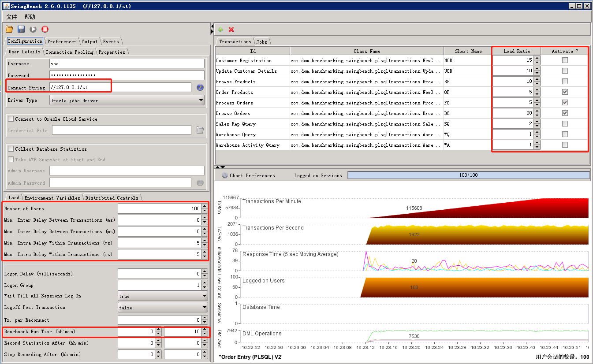The width and height of the screenshot is (593, 364).
Task: Switch to the Jobs tab
Action: 261,41
